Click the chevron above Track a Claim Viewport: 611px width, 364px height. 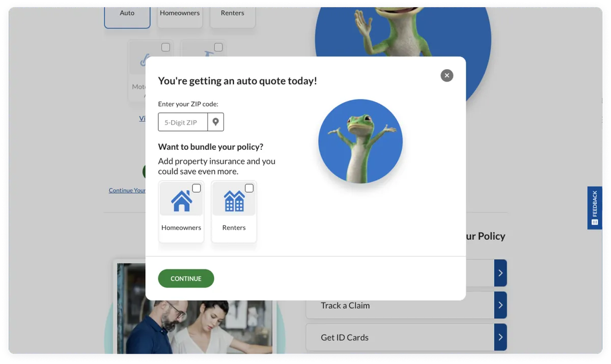pos(501,273)
